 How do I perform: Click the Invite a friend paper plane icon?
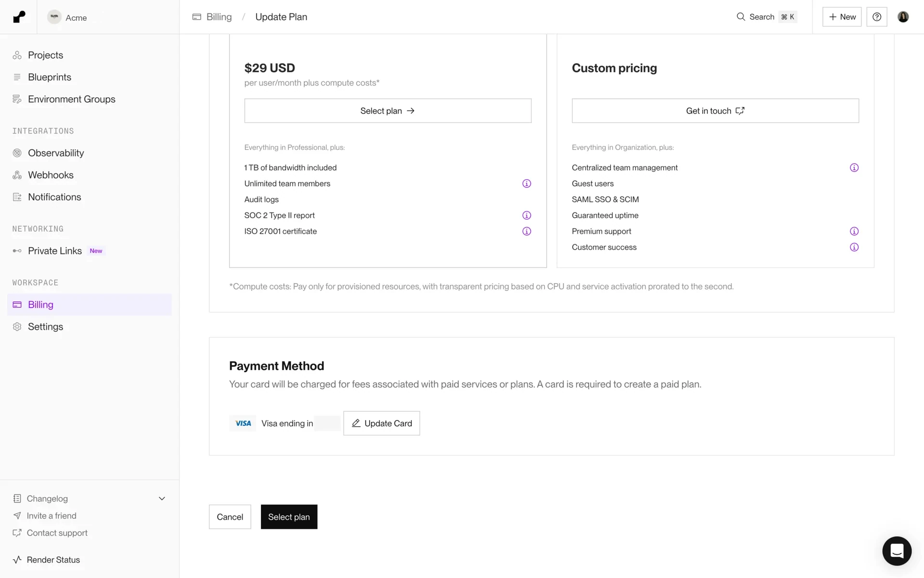[17, 516]
